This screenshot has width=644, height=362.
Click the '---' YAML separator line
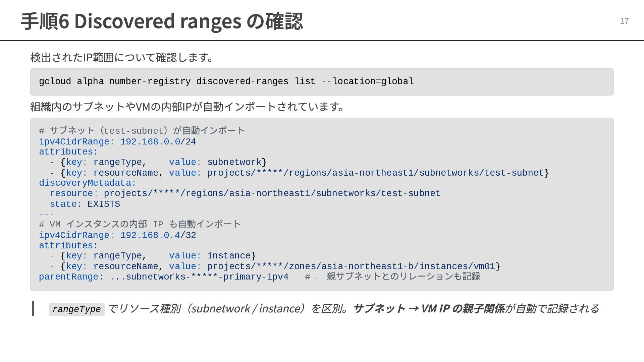point(47,215)
